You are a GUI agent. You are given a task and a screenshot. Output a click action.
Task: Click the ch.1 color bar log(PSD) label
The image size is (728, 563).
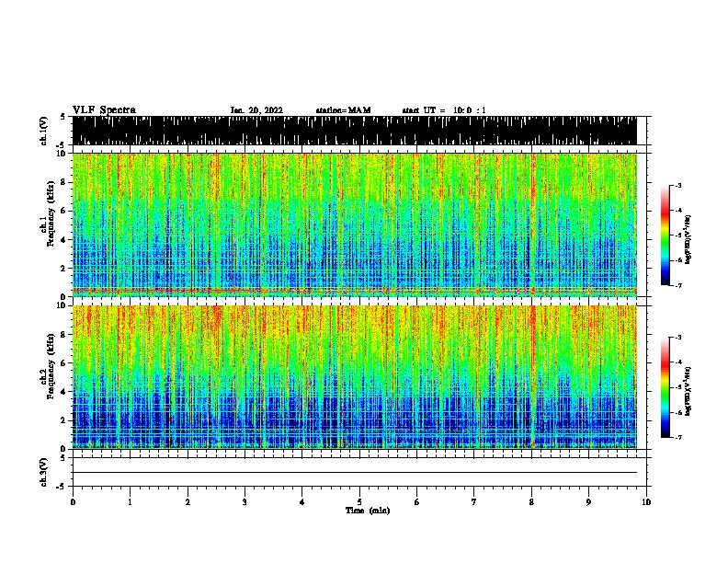pos(688,239)
